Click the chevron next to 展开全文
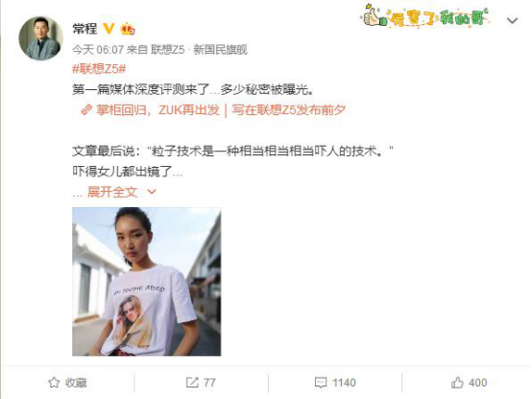The width and height of the screenshot is (532, 399). point(152,192)
